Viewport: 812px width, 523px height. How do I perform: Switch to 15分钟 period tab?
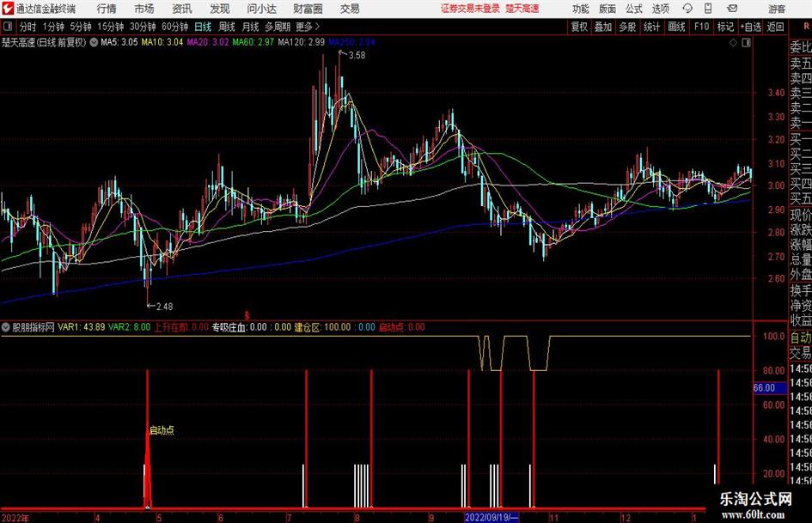click(x=110, y=27)
